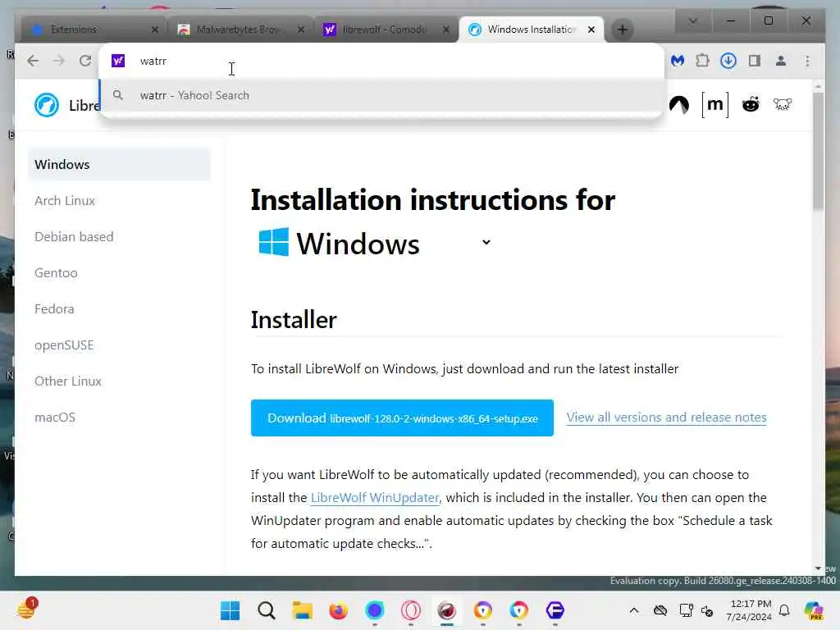
Task: Open macOS instructions in sidebar
Action: [55, 417]
